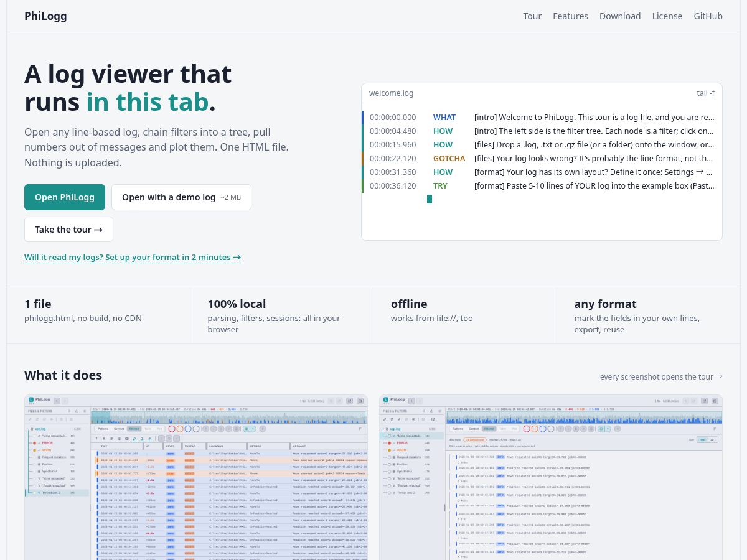Screen dimensions: 747x560
Task: View the License nav link
Action: coord(667,16)
